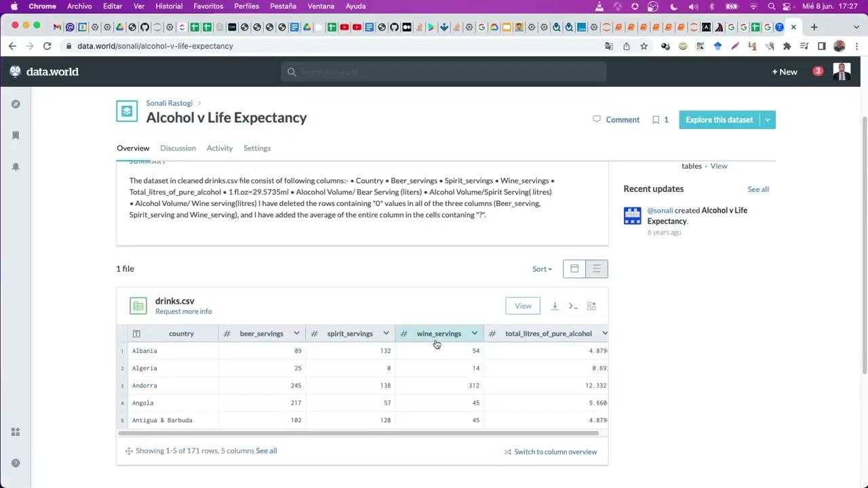Viewport: 868px width, 488px height.
Task: Open the sidebar help icon at bottom
Action: point(16,464)
